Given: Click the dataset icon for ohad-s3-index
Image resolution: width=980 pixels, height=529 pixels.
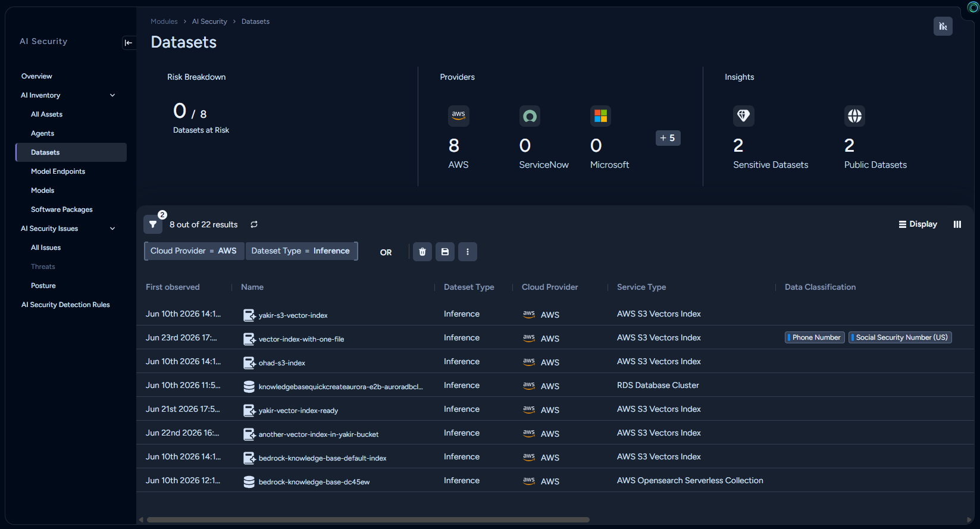Looking at the screenshot, I should pyautogui.click(x=249, y=363).
